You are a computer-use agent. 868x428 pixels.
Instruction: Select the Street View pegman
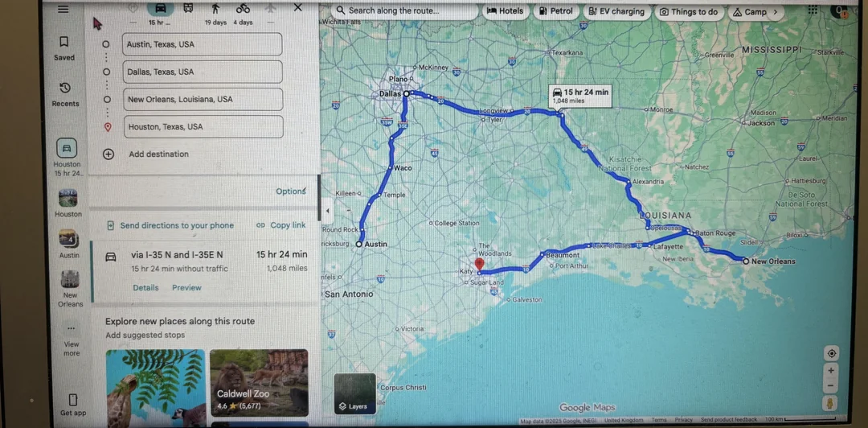830,403
